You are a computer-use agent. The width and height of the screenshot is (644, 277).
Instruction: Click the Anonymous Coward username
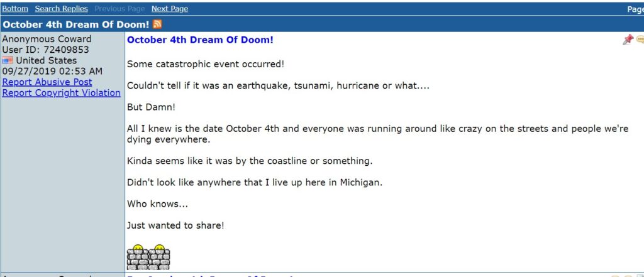[x=47, y=39]
